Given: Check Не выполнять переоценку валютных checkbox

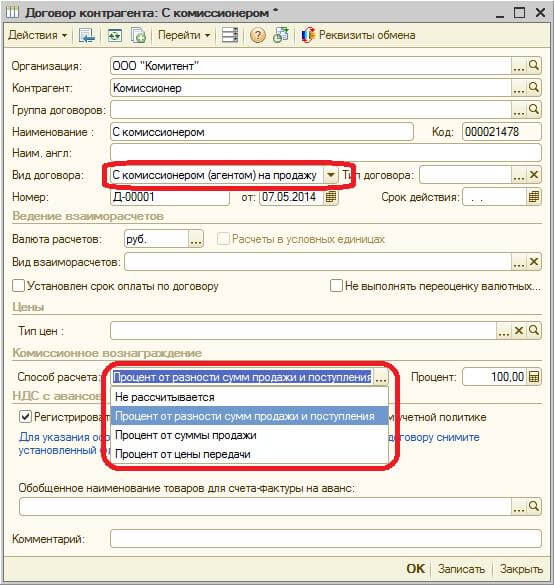Looking at the screenshot, I should pos(336,286).
